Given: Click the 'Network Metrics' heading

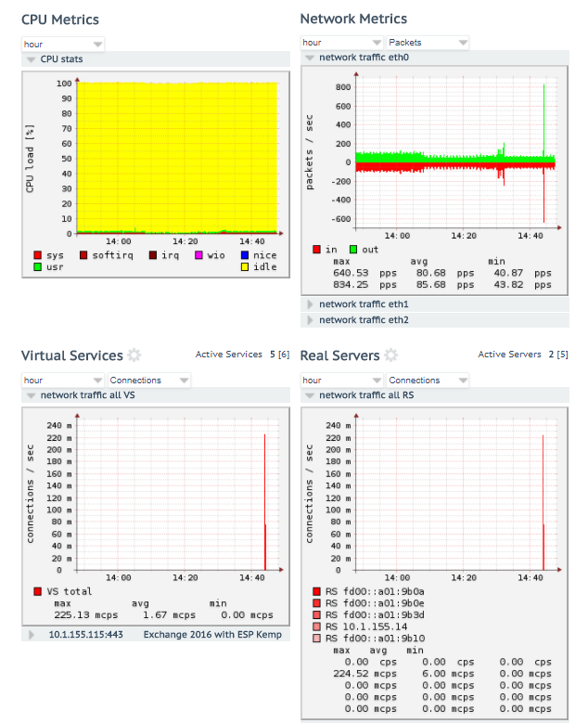Looking at the screenshot, I should click(353, 19).
